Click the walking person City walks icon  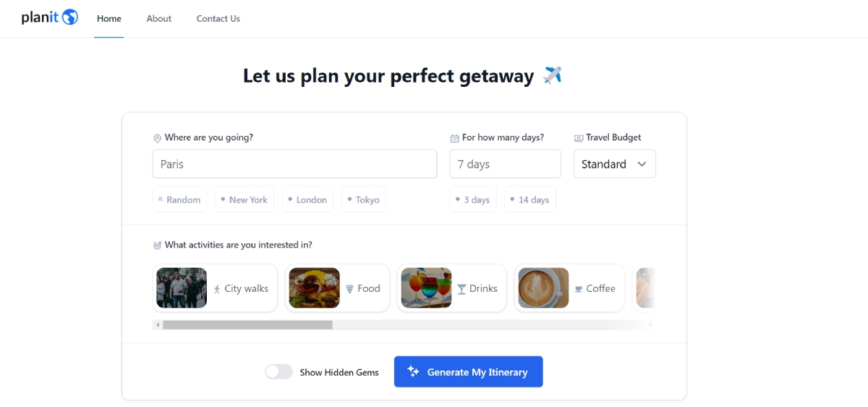[217, 289]
